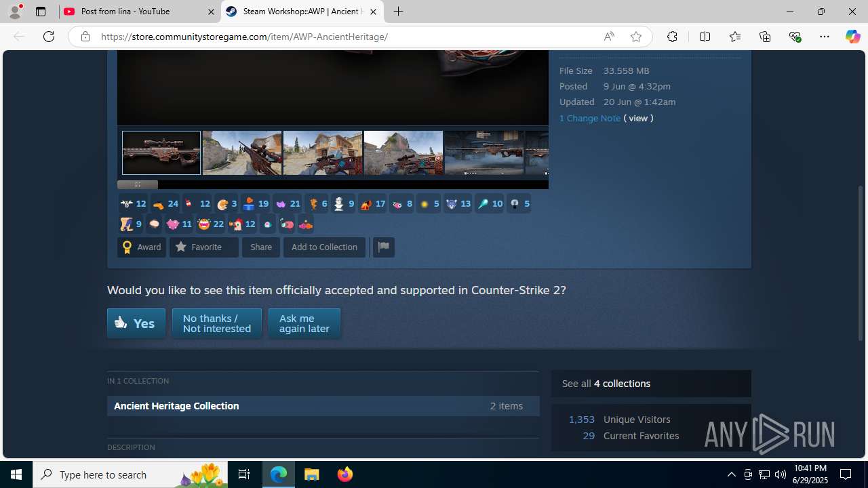Open browser profile menu

[15, 12]
